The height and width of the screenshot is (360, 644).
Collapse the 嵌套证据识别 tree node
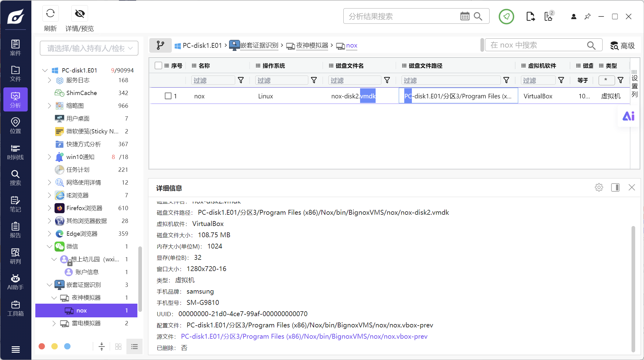pos(49,285)
